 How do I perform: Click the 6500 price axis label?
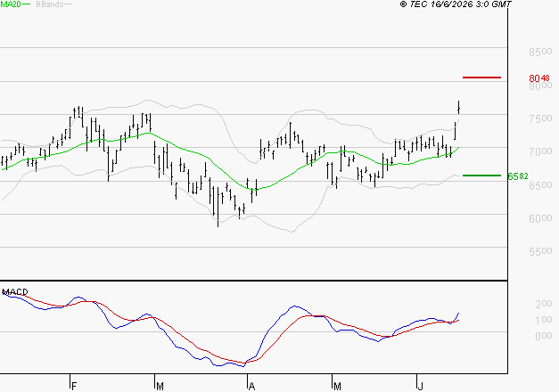tap(540, 185)
